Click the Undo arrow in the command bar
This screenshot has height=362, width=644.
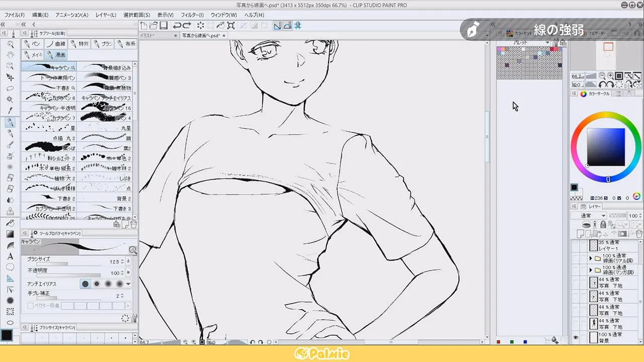[x=177, y=26]
